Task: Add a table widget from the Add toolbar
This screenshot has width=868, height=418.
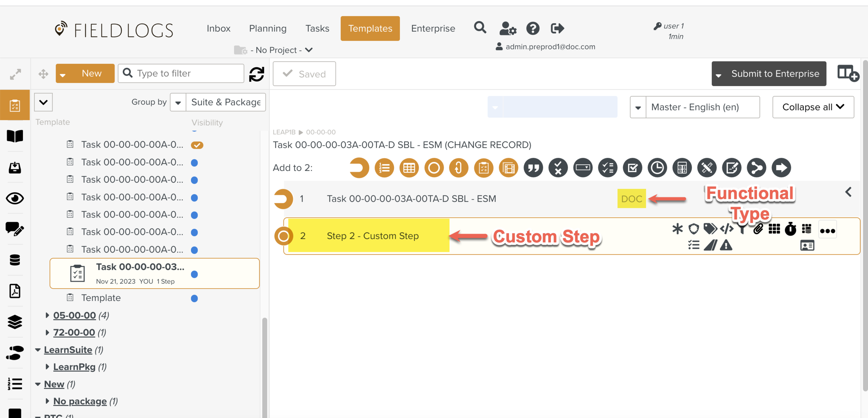Action: (409, 168)
